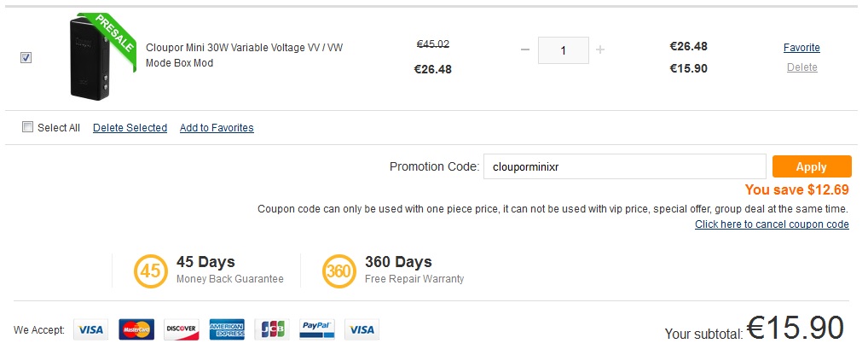Click the VISA icon right of PayPal
Screen dimensions: 868x355
[x=362, y=329]
